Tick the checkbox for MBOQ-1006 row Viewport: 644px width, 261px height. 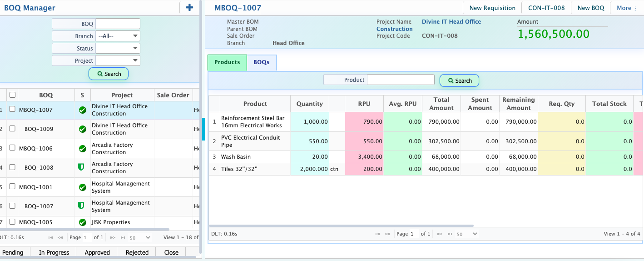(12, 148)
